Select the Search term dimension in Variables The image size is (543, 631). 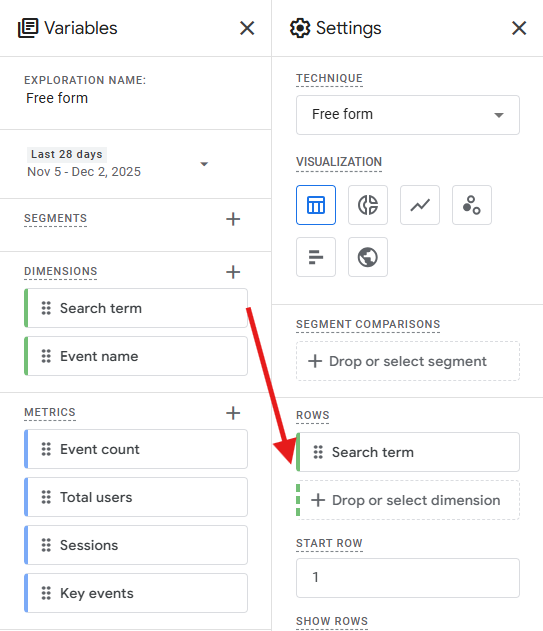pyautogui.click(x=136, y=308)
